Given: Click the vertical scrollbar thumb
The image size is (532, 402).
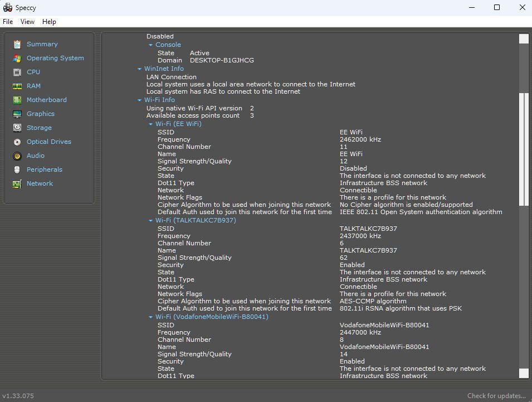Looking at the screenshot, I should coord(524,149).
